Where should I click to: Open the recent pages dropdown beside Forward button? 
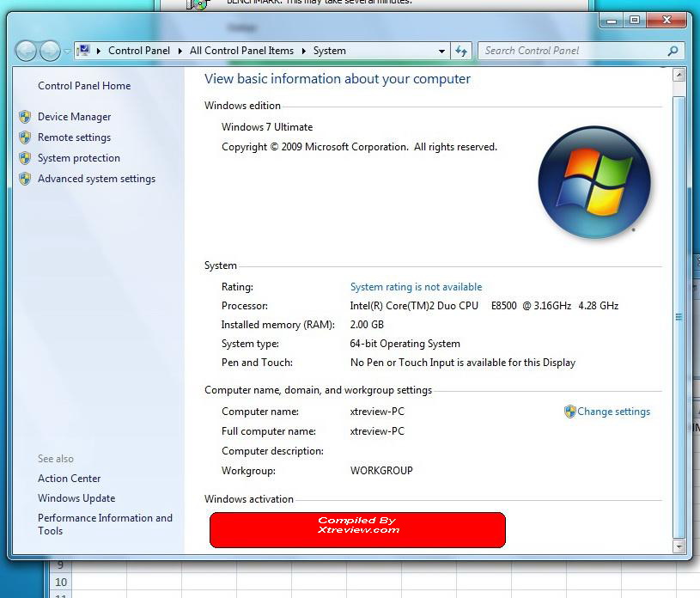coord(67,52)
